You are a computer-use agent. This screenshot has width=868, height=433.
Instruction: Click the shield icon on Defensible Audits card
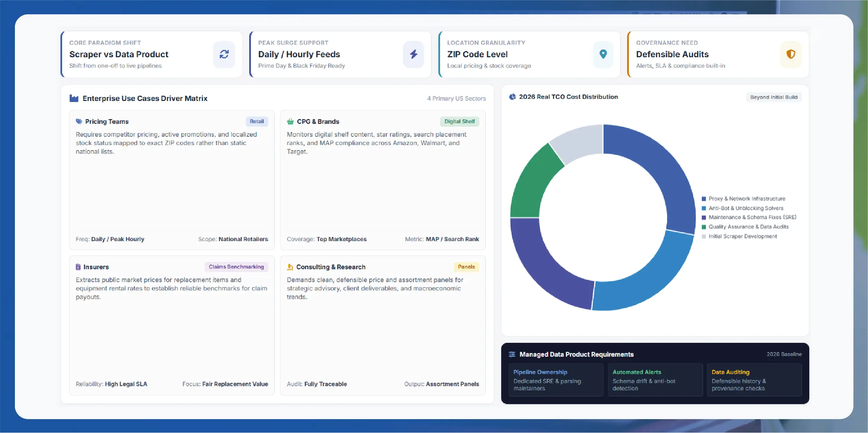click(x=791, y=54)
